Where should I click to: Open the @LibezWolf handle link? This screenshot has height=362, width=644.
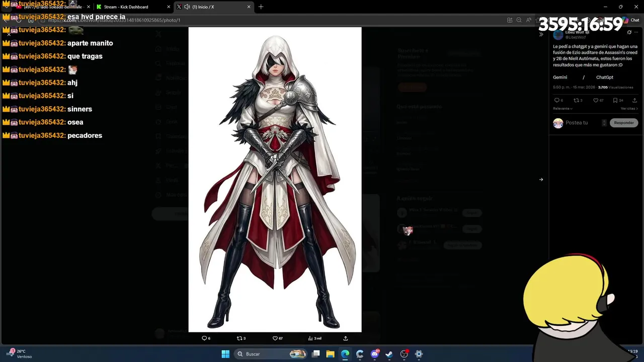tap(576, 37)
